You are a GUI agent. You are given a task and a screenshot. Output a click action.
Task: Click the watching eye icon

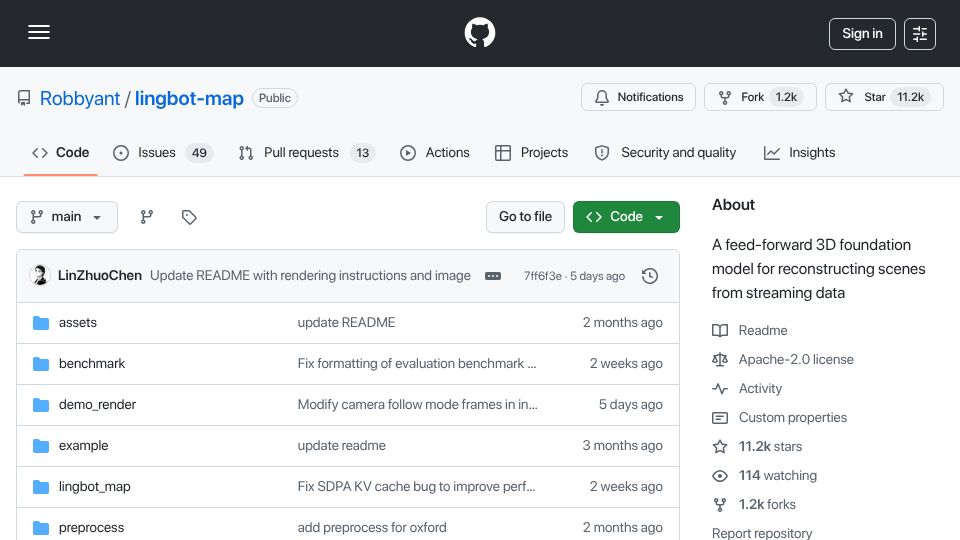tap(720, 476)
